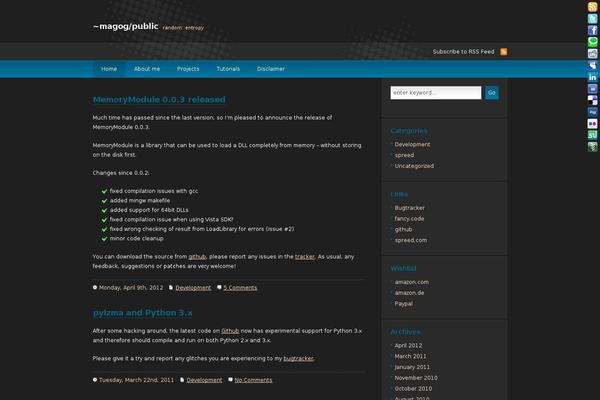This screenshot has width=600, height=400.
Task: Open the Disclaimer page
Action: click(271, 69)
